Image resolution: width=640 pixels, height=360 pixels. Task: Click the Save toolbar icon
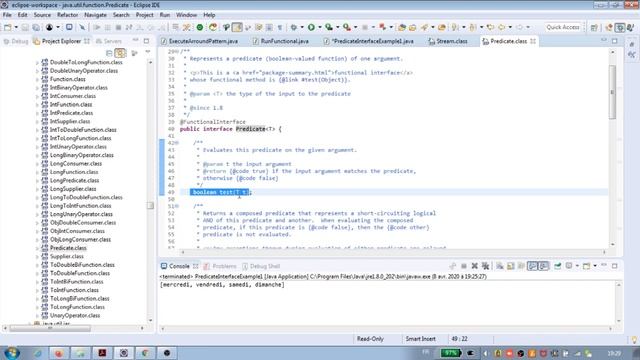point(25,27)
